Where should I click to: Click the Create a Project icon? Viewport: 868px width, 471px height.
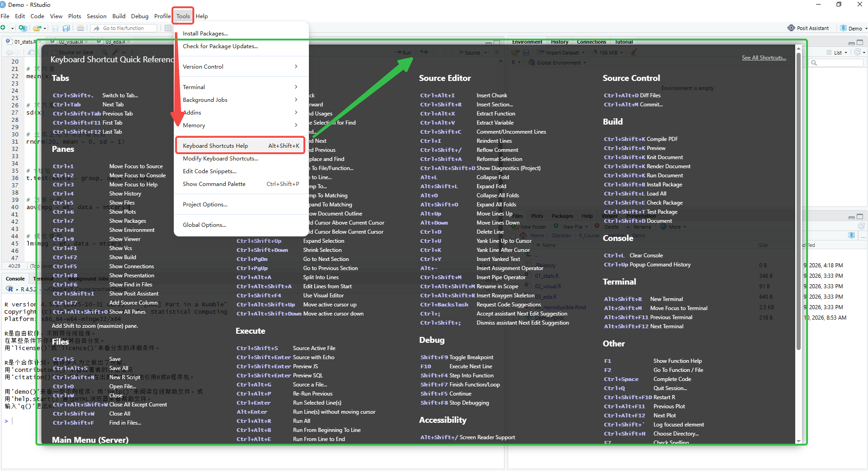(x=23, y=28)
